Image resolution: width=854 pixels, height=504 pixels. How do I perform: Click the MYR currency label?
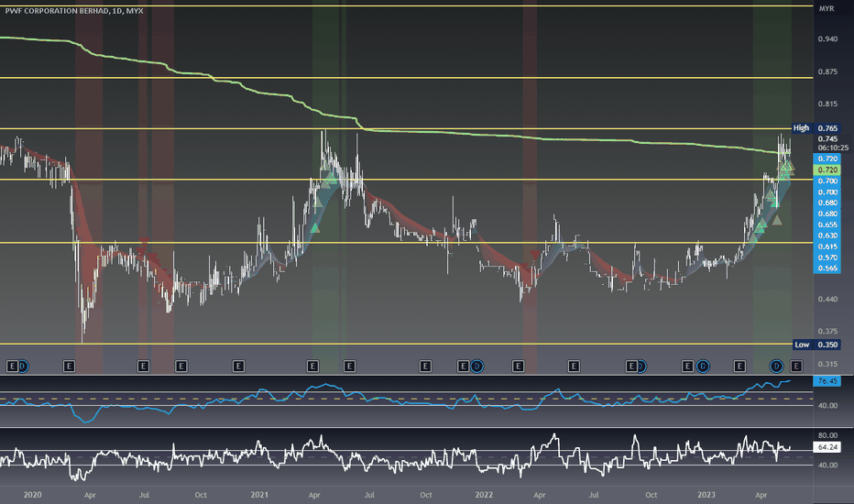click(827, 9)
